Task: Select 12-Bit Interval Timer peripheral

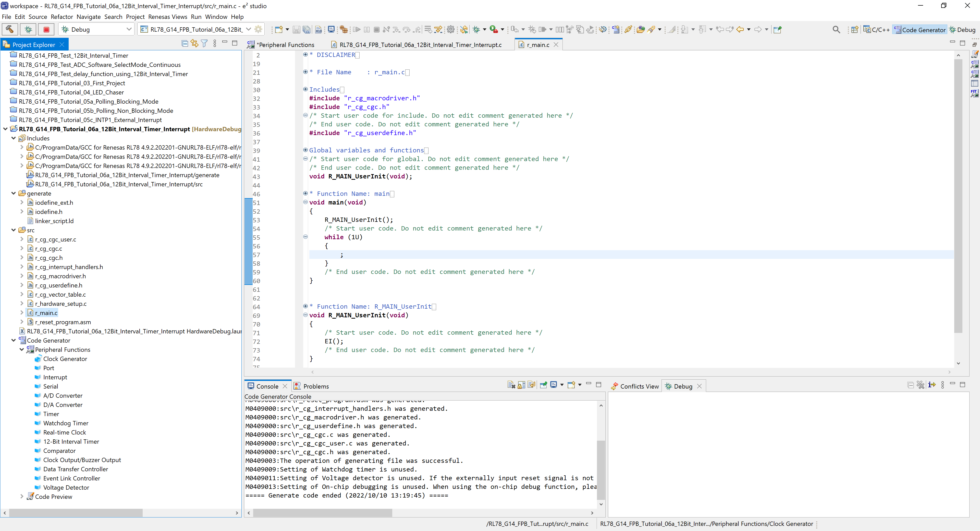Action: click(71, 441)
